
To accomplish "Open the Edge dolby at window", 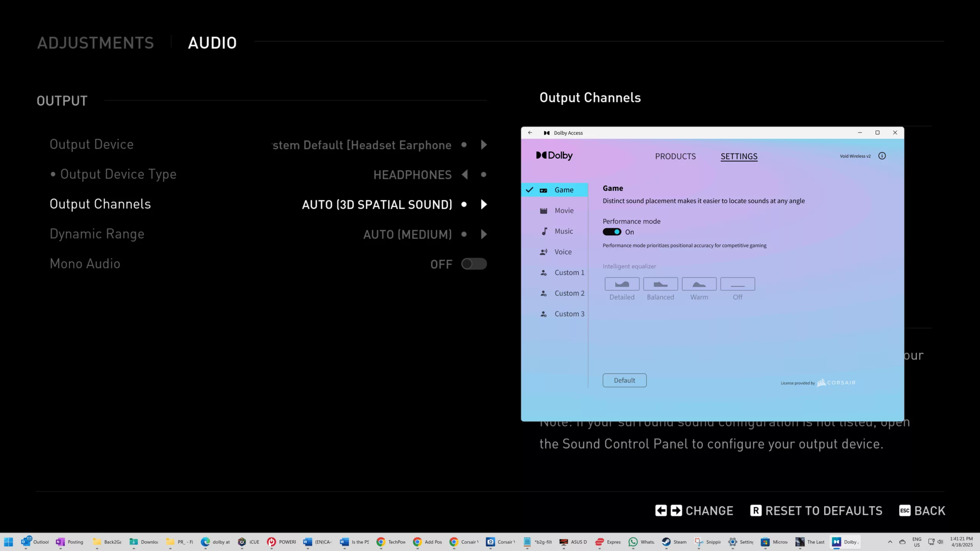I will (x=216, y=542).
